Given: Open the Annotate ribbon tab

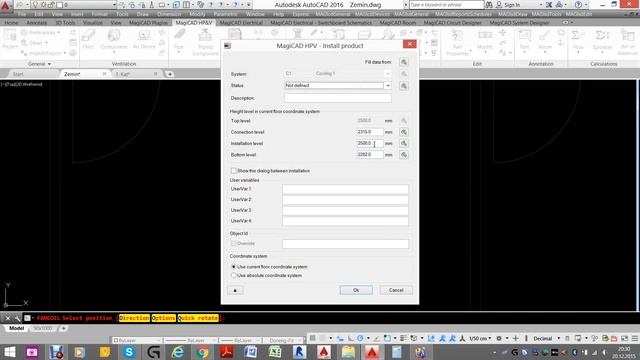Looking at the screenshot, I should coord(37,23).
